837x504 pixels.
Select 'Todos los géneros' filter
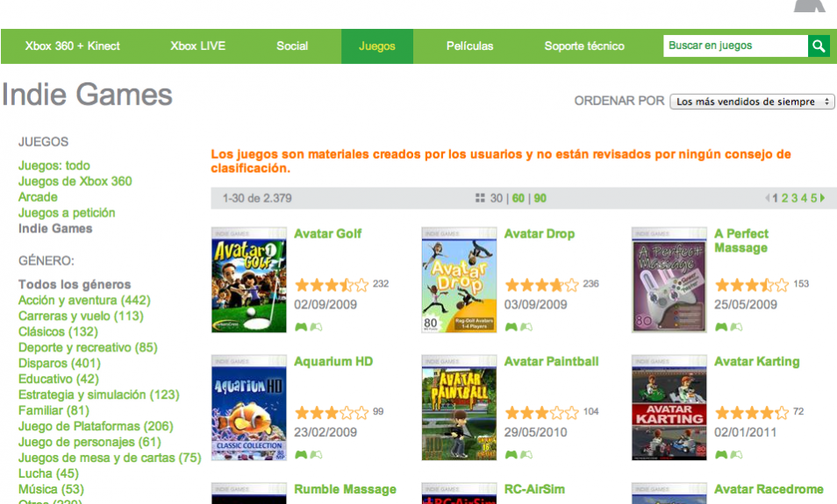75,284
